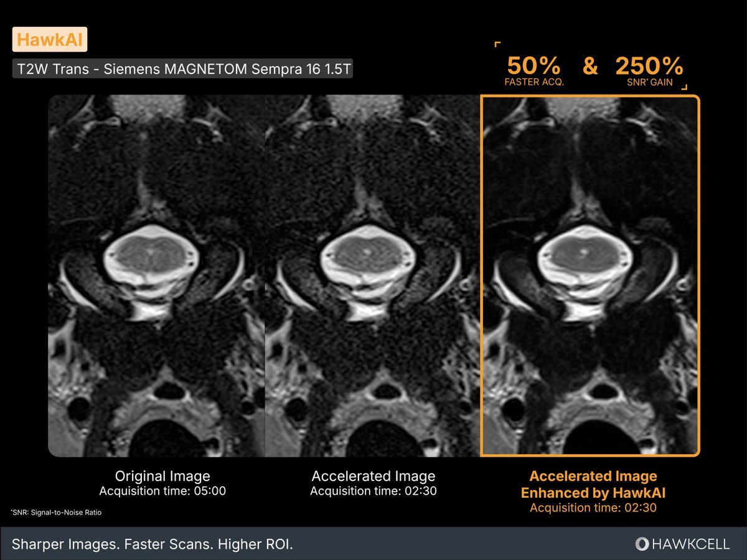
Task: Open the HawkAI enhanced MRI scan
Action: pos(590,276)
